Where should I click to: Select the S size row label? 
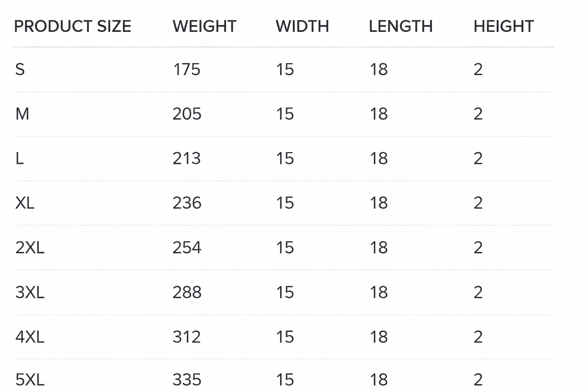click(x=20, y=70)
